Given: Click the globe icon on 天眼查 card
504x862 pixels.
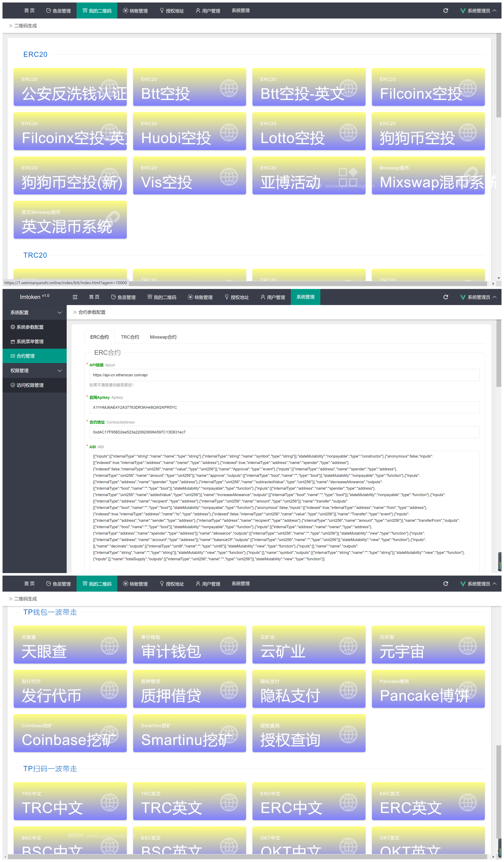Looking at the screenshot, I should click(x=110, y=646).
